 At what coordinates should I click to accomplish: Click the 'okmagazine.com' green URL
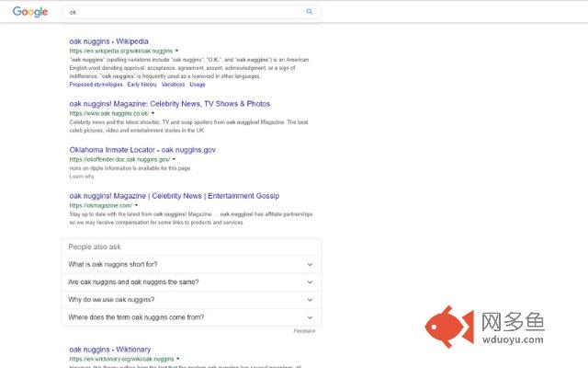pyautogui.click(x=101, y=205)
